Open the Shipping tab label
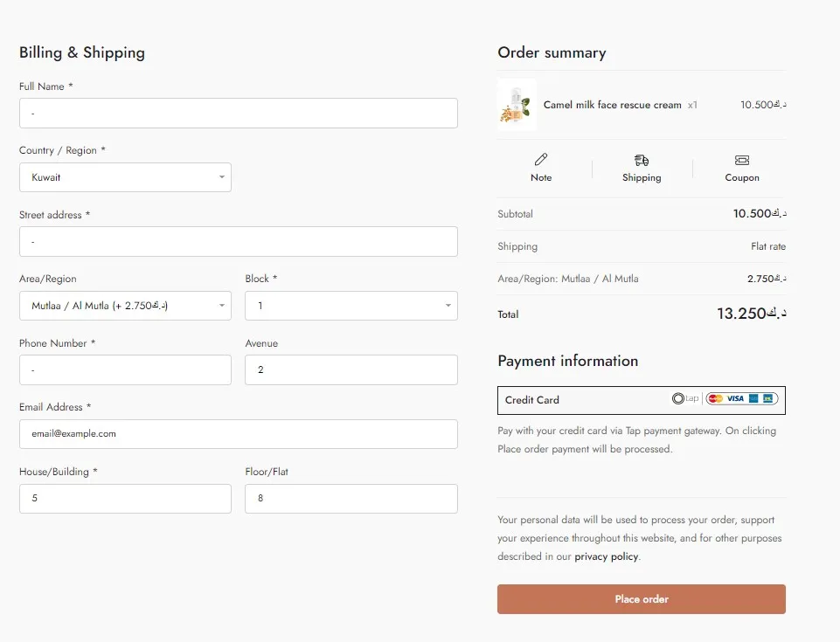The height and width of the screenshot is (642, 840). click(642, 178)
